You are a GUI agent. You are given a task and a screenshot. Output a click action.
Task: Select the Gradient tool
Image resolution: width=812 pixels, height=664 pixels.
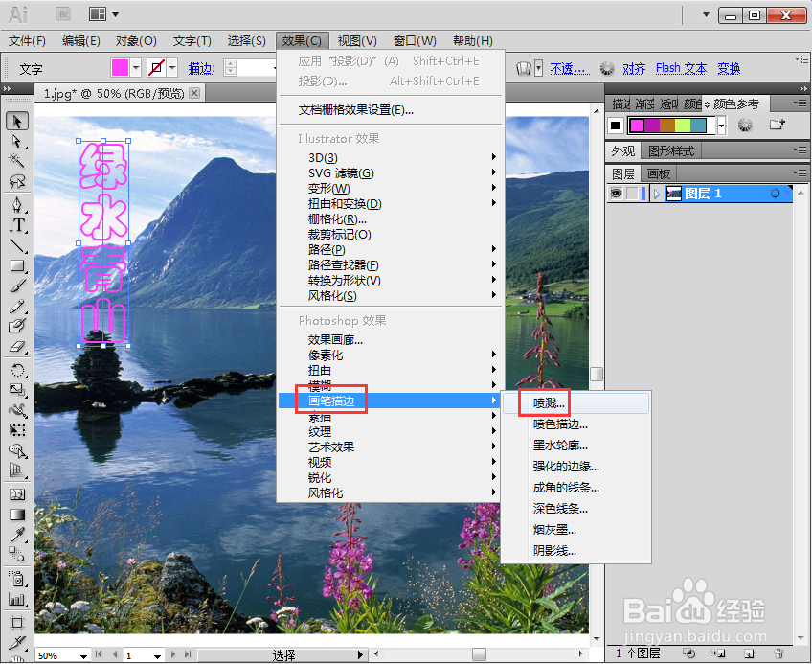17,515
